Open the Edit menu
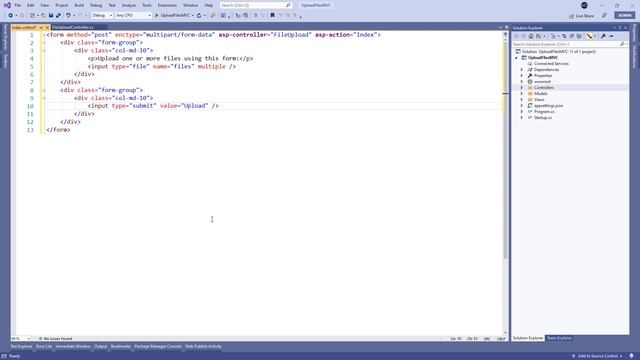This screenshot has width=640, height=360. [x=31, y=5]
